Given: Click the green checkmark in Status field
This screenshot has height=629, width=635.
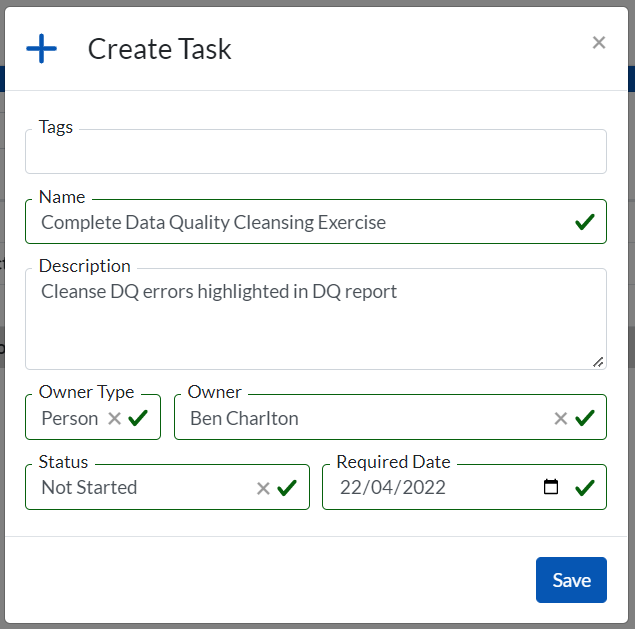Looking at the screenshot, I should click(x=287, y=488).
